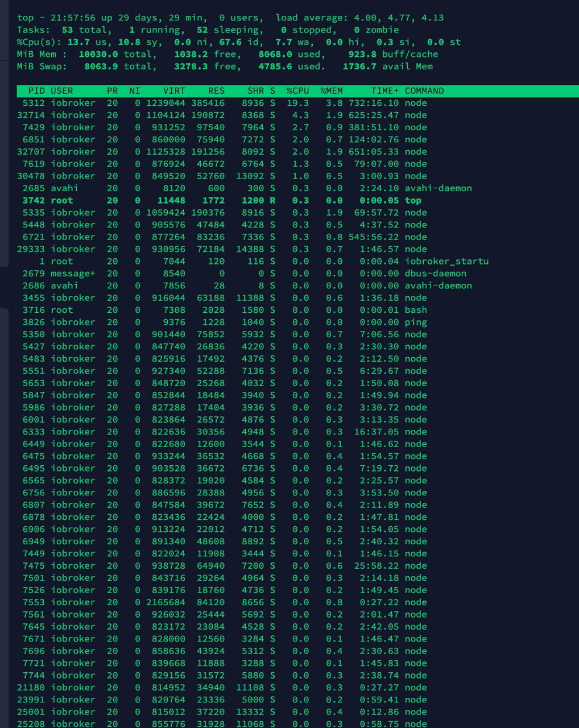The image size is (579, 728).
Task: Click PID 25001 in the list
Action: 31,712
